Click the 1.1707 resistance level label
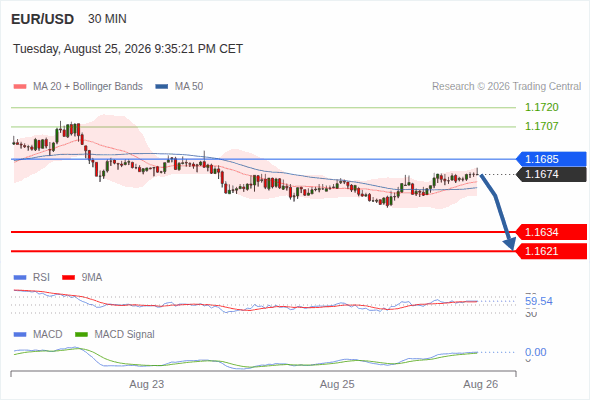This screenshot has width=590, height=400. (542, 126)
